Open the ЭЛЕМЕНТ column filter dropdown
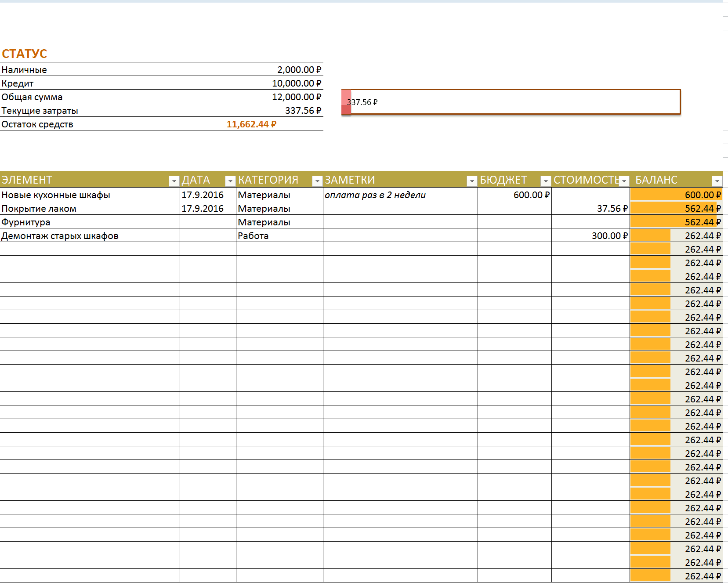 pos(174,181)
